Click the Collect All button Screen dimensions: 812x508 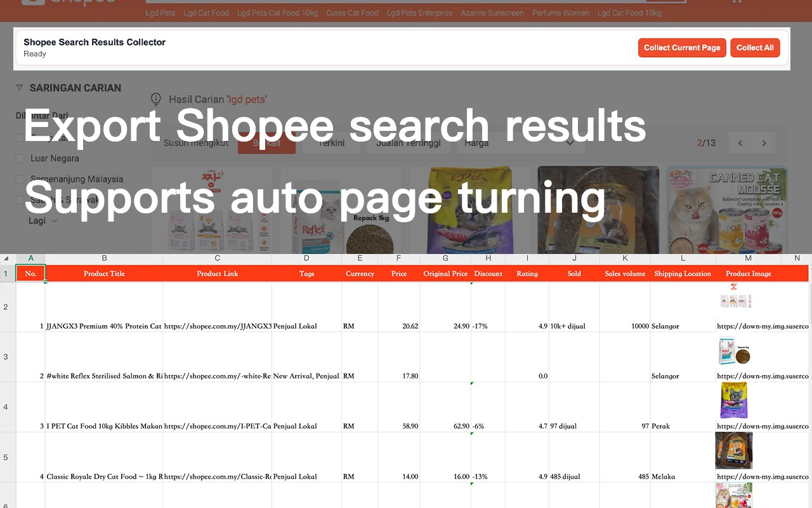tap(755, 48)
